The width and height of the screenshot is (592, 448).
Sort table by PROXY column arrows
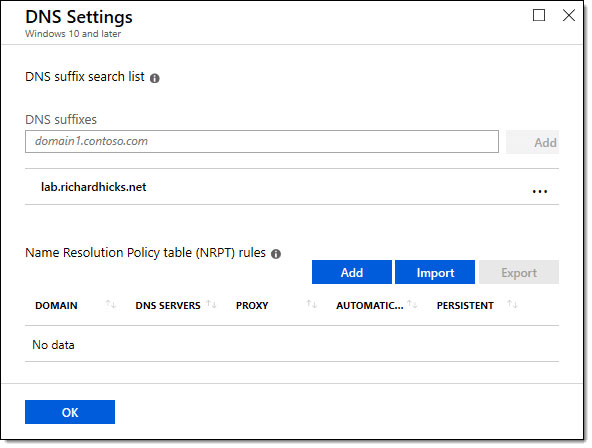pos(311,304)
